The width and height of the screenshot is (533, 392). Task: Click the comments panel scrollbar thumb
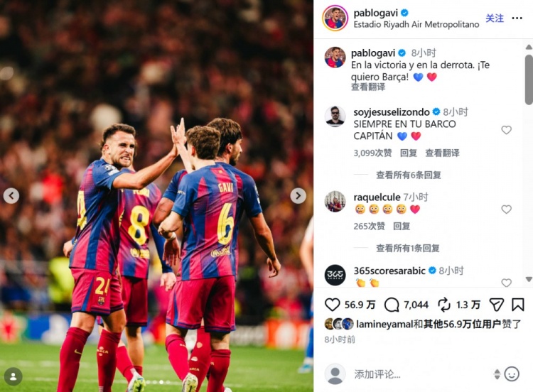click(529, 80)
